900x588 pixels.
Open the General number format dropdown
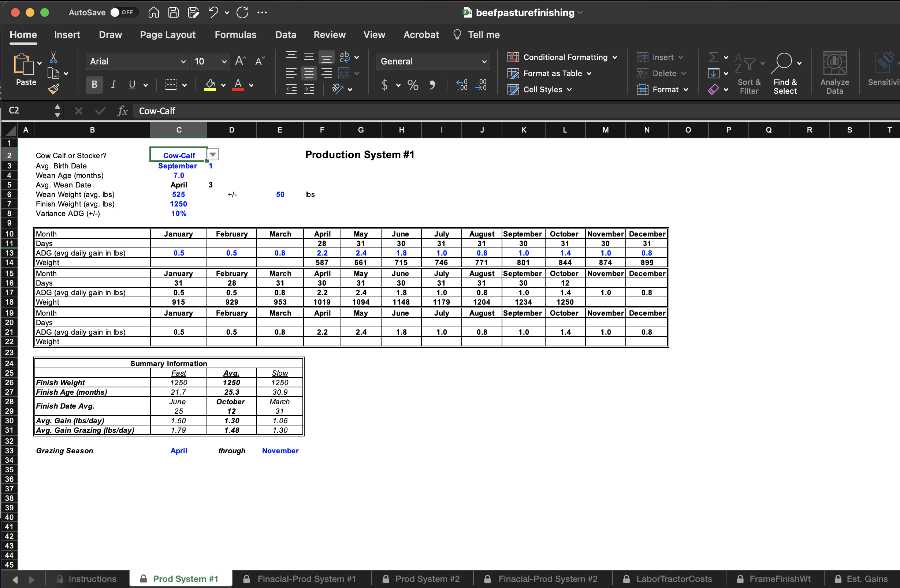pos(484,61)
